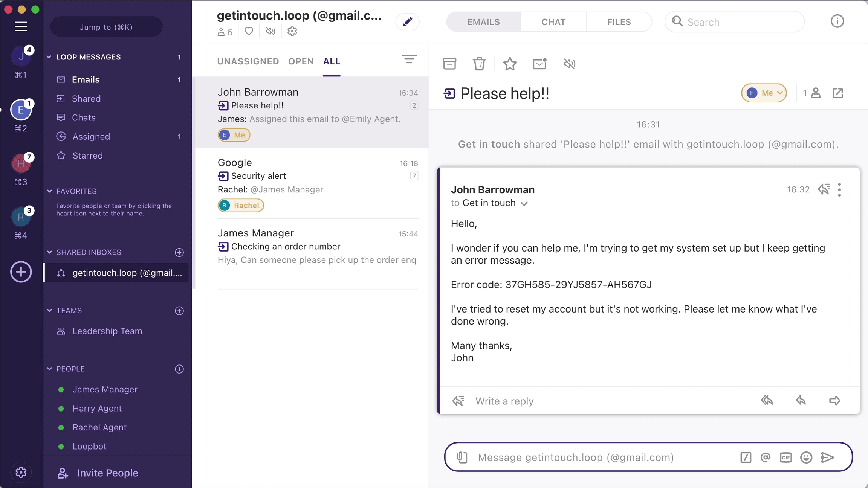This screenshot has height=488, width=868.
Task: Delete email with trash icon
Action: (x=479, y=64)
